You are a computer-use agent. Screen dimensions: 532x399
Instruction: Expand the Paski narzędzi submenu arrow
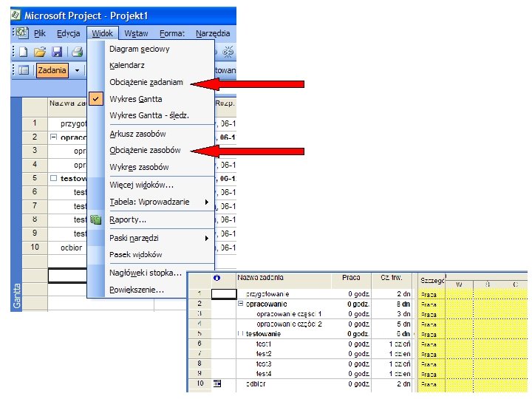(x=207, y=238)
